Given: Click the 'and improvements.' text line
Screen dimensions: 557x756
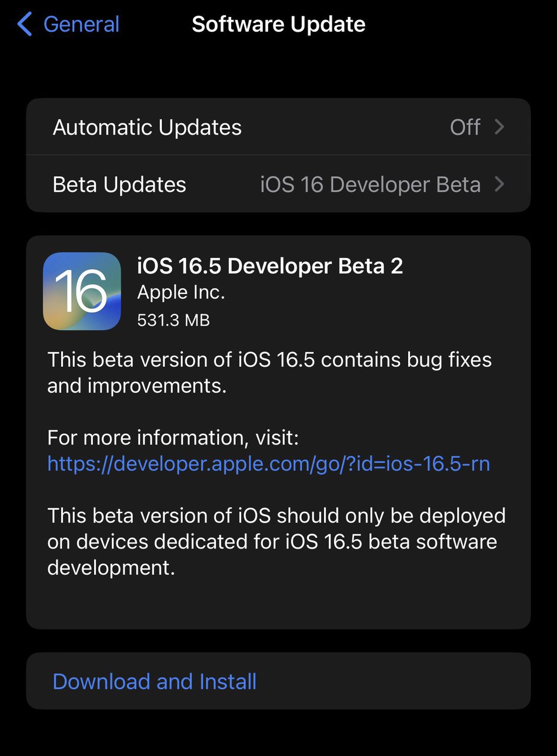Looking at the screenshot, I should [136, 386].
